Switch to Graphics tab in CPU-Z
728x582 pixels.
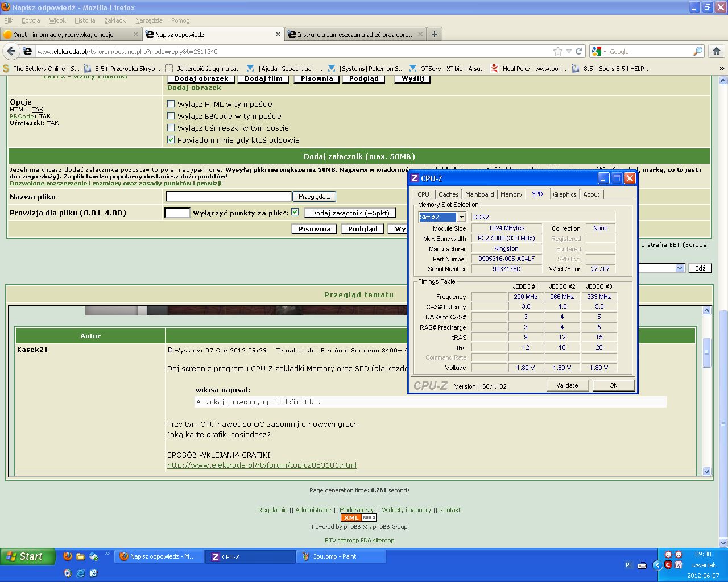pos(565,194)
